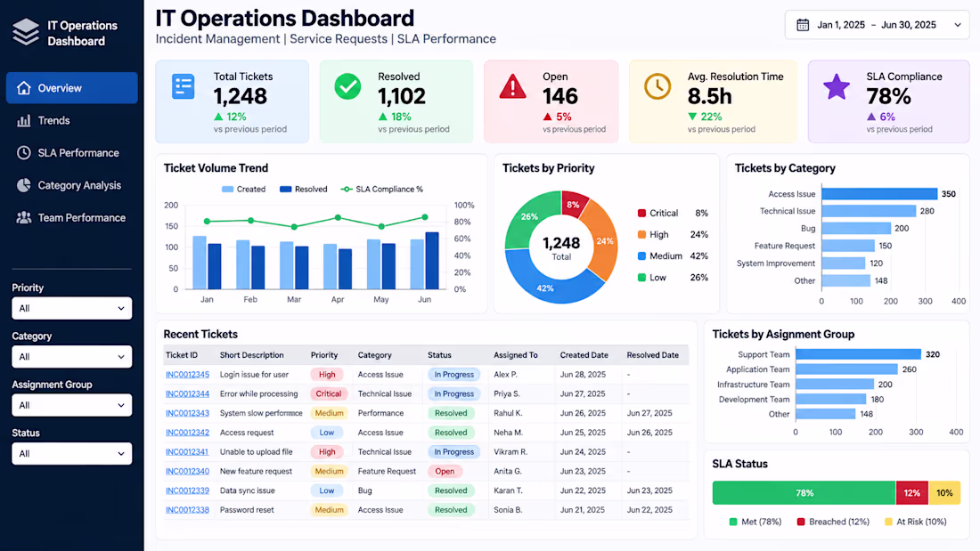This screenshot has height=551, width=980.
Task: Open ticket INC0012344
Action: pos(187,394)
